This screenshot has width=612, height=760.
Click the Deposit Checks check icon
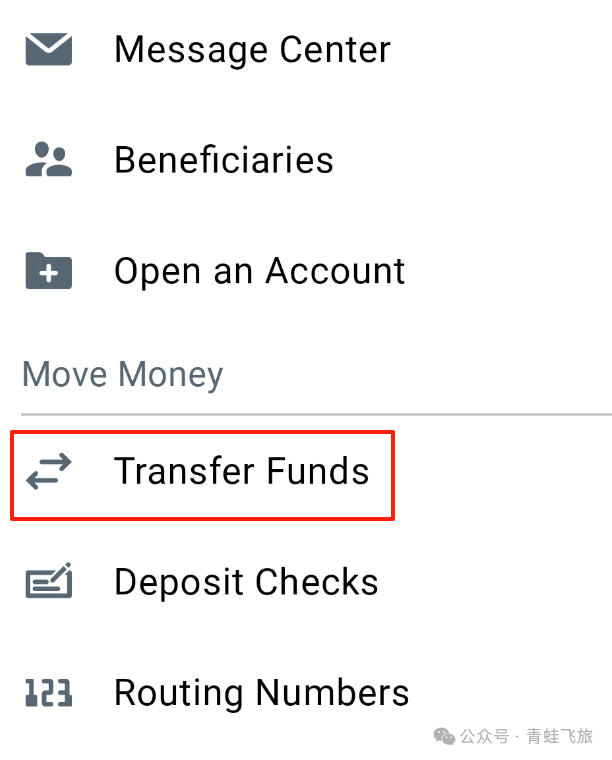click(x=48, y=582)
